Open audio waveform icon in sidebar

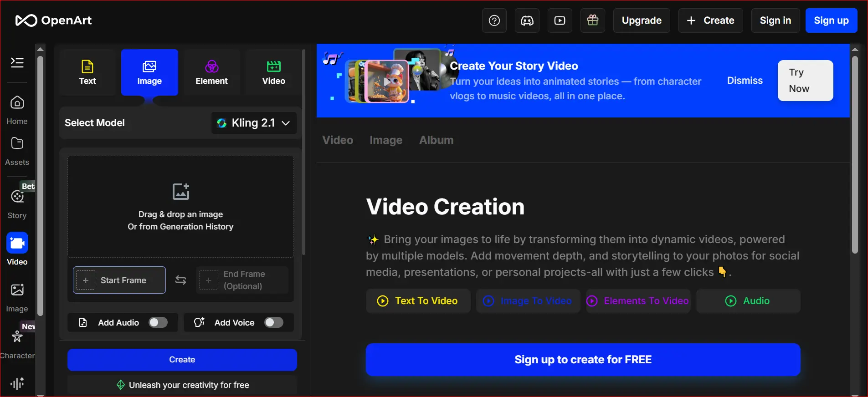(x=17, y=383)
